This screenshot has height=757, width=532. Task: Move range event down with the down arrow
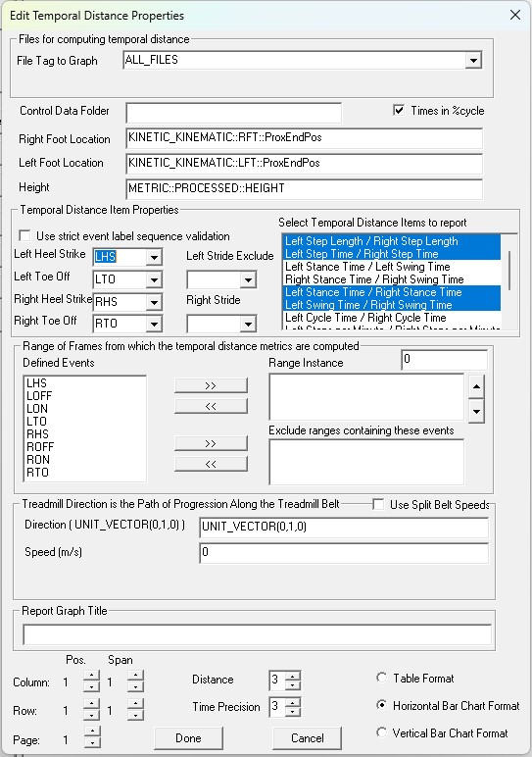click(476, 411)
